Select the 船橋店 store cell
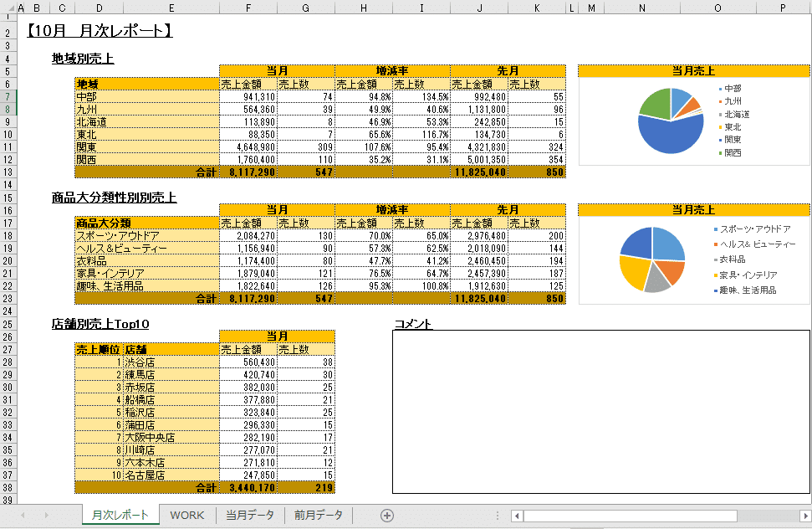This screenshot has height=529, width=812. pos(171,400)
